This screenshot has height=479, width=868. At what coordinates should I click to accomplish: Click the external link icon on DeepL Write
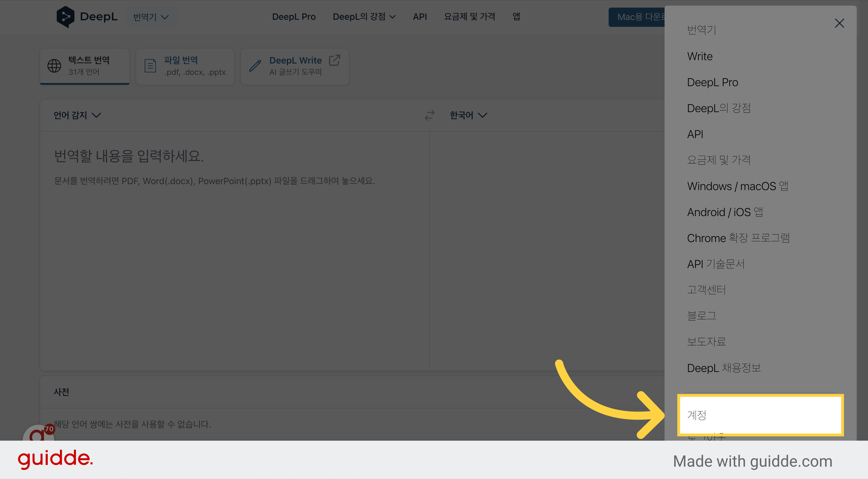pyautogui.click(x=334, y=60)
